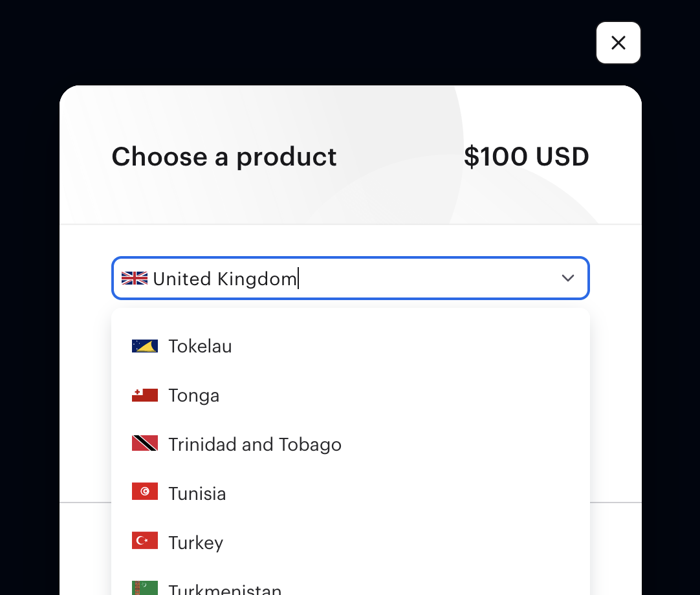Choose Tonga in the country list

click(351, 395)
